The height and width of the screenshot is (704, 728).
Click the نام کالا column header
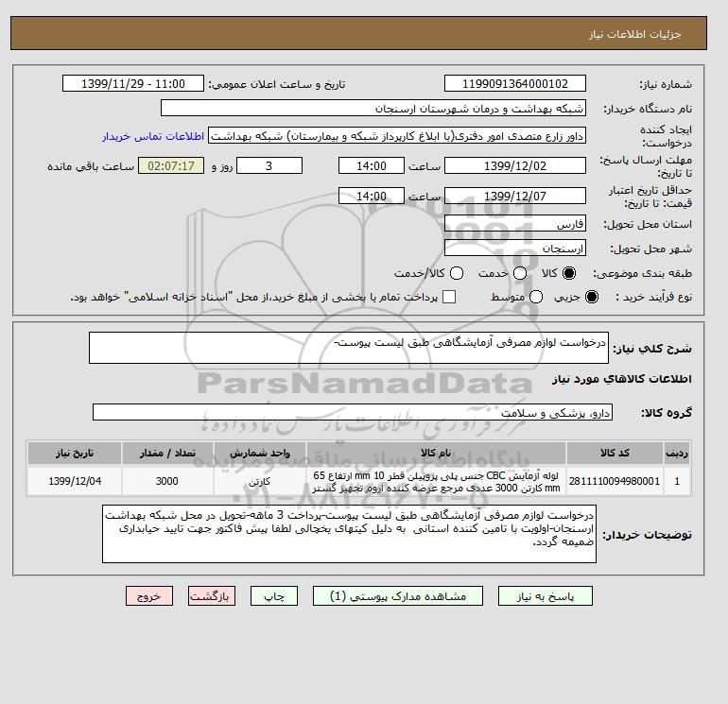coord(436,453)
